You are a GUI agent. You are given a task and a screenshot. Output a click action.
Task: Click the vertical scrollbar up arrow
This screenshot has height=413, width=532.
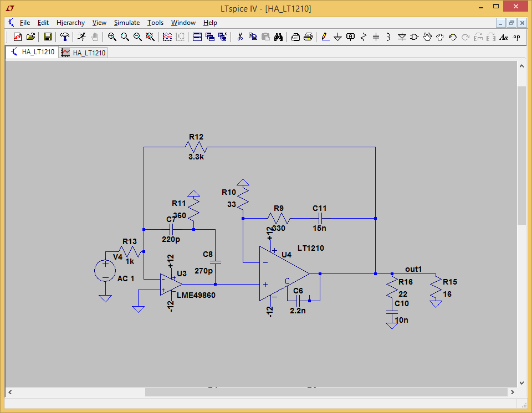pos(521,66)
